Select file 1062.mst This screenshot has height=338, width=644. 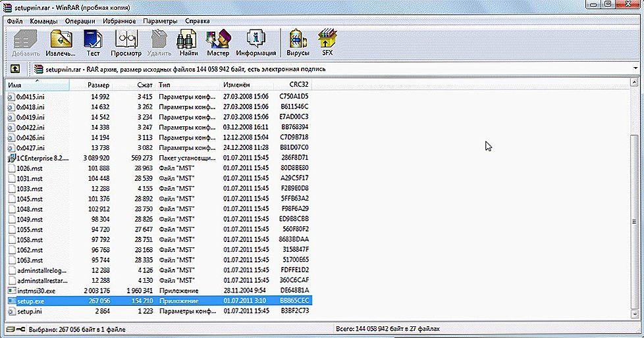30,250
